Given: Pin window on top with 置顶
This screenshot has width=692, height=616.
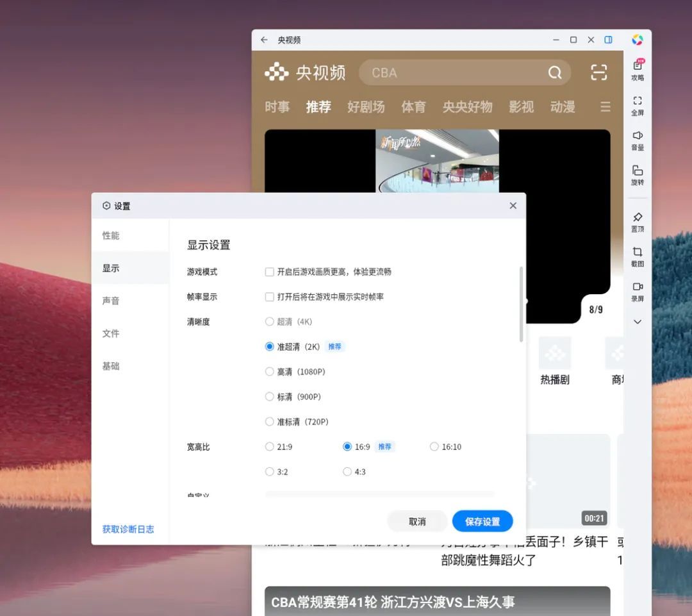Looking at the screenshot, I should pos(637,221).
